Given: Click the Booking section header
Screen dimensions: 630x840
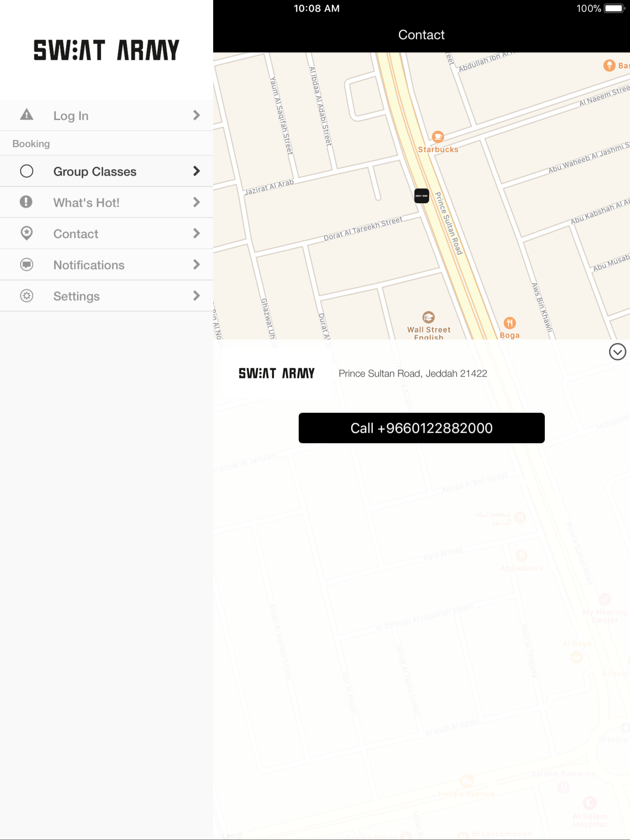Looking at the screenshot, I should tap(31, 144).
